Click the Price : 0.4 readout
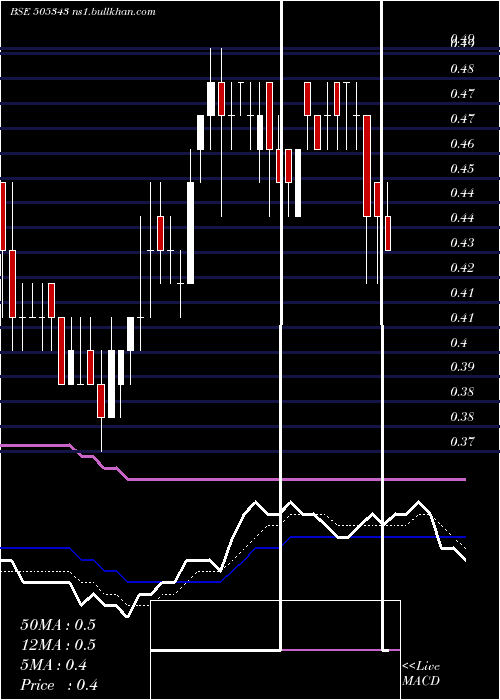The image size is (500, 700). pos(59,685)
